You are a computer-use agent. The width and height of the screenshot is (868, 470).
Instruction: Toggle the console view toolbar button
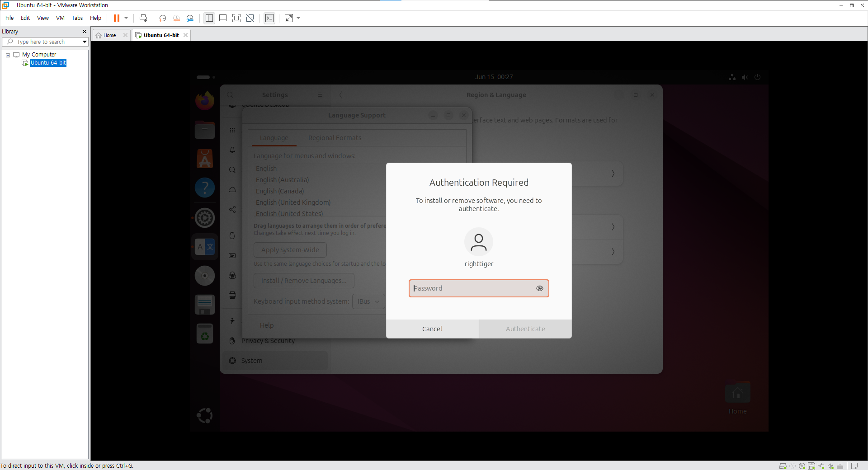click(x=269, y=18)
